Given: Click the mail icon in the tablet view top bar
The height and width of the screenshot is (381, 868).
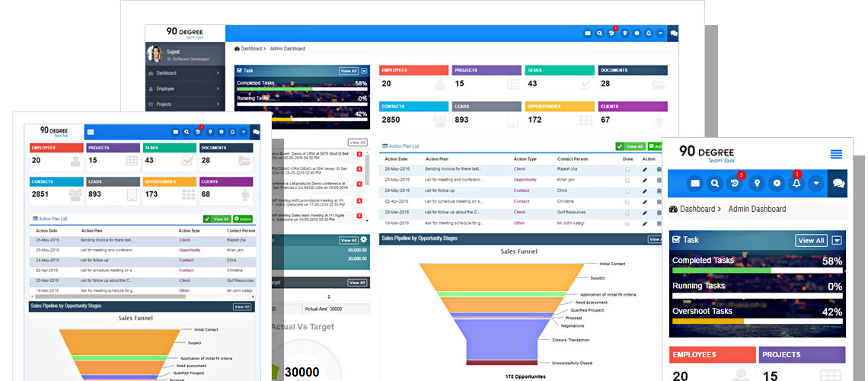Looking at the screenshot, I should click(175, 132).
